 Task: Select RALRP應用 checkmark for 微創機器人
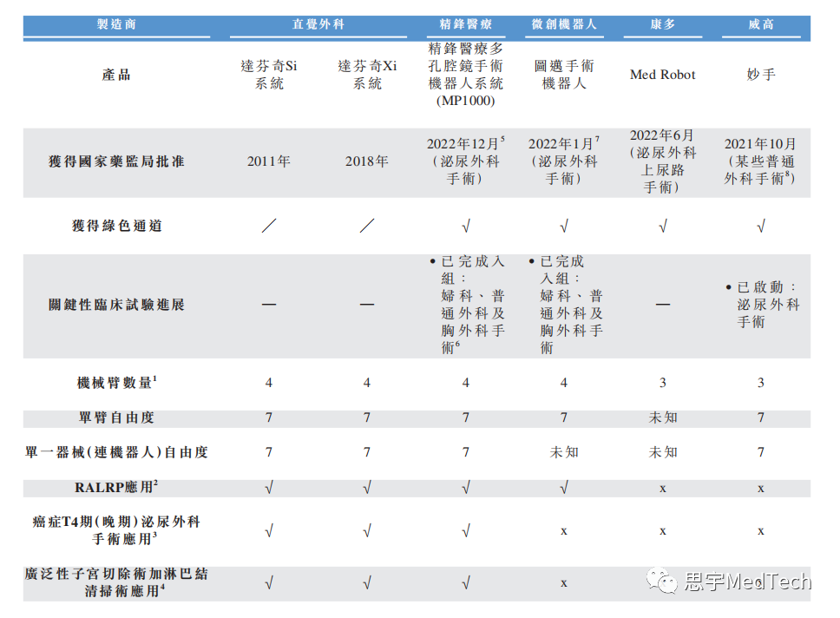(563, 488)
